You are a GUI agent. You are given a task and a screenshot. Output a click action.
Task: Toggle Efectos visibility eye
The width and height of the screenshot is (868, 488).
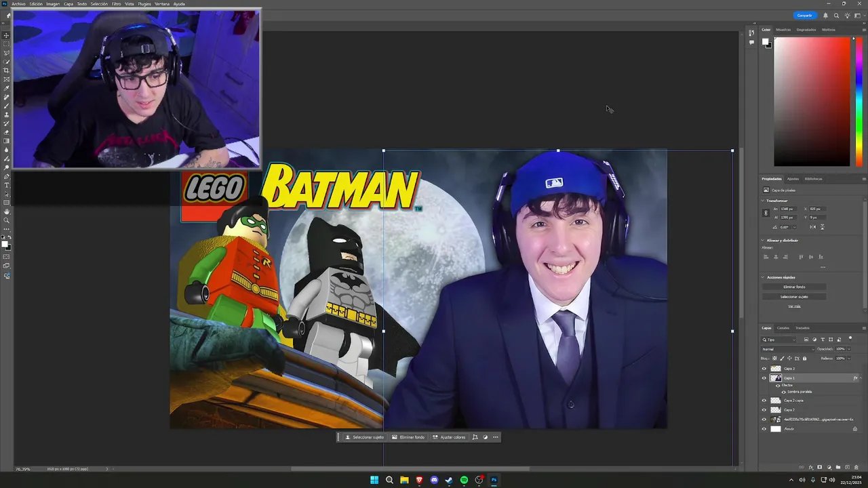click(x=778, y=385)
